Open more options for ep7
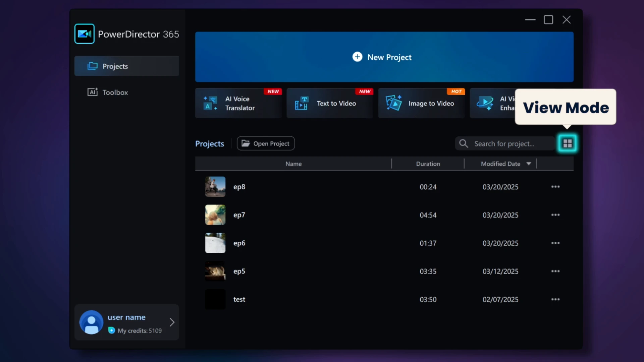This screenshot has height=362, width=644. click(555, 215)
